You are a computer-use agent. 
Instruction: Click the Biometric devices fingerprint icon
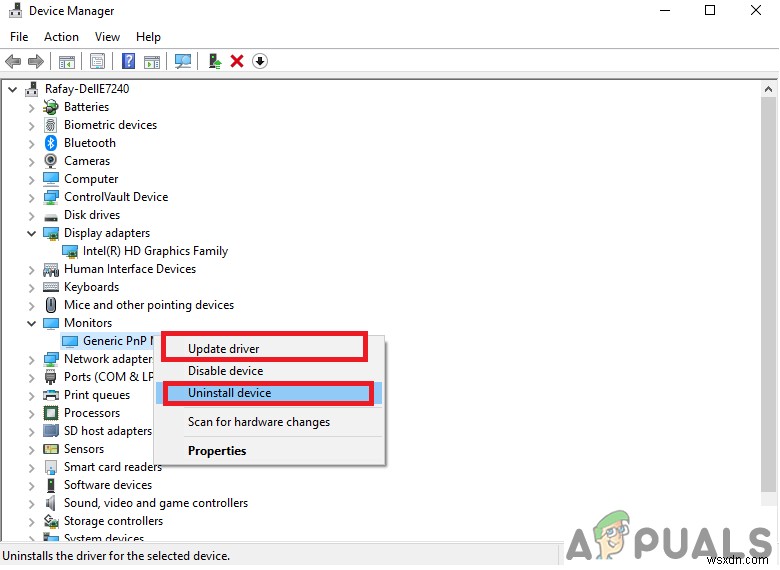click(x=51, y=125)
